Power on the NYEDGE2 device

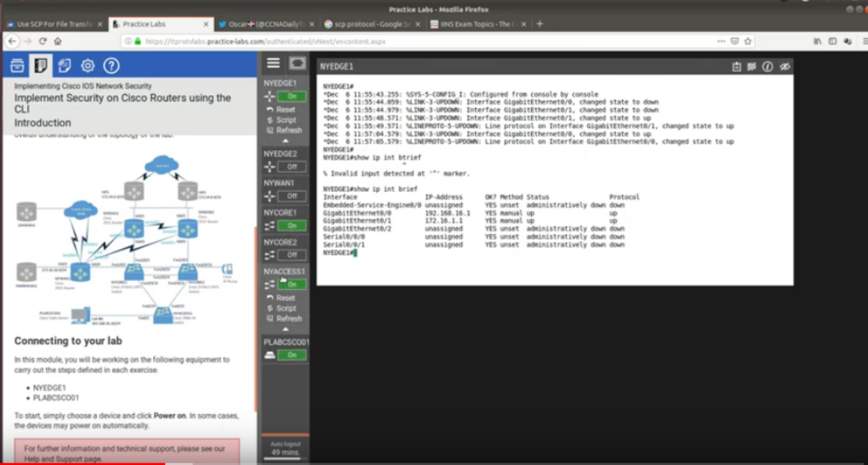(x=291, y=166)
